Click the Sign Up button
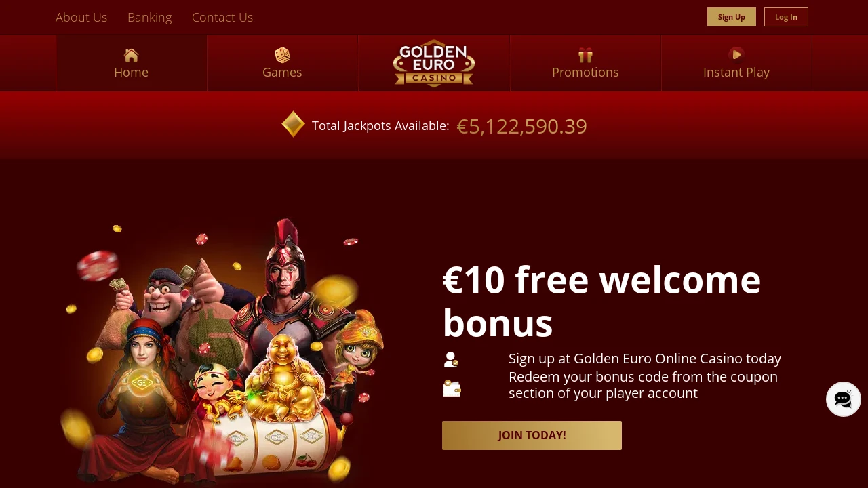This screenshot has width=868, height=488. tap(732, 17)
